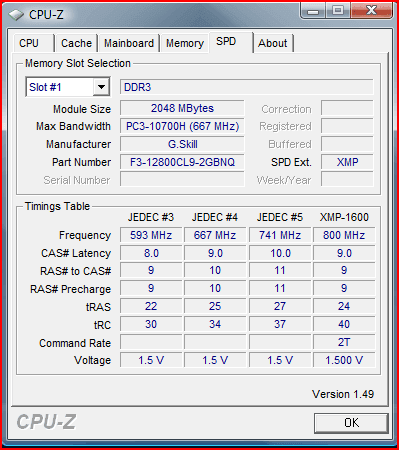
Task: Click the Week/Year empty field
Action: tap(347, 180)
